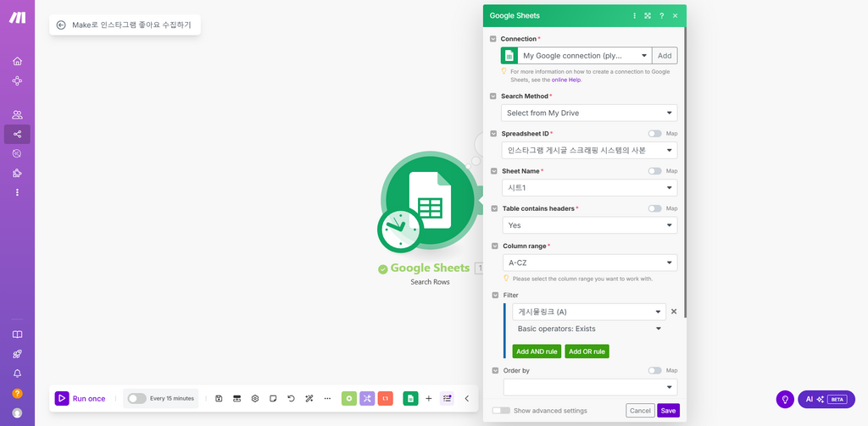Open the What's new rocket icon

[x=17, y=354]
